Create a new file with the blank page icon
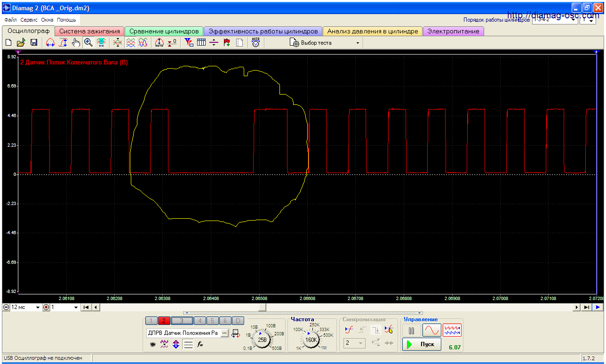This screenshot has height=364, width=606. click(x=8, y=43)
